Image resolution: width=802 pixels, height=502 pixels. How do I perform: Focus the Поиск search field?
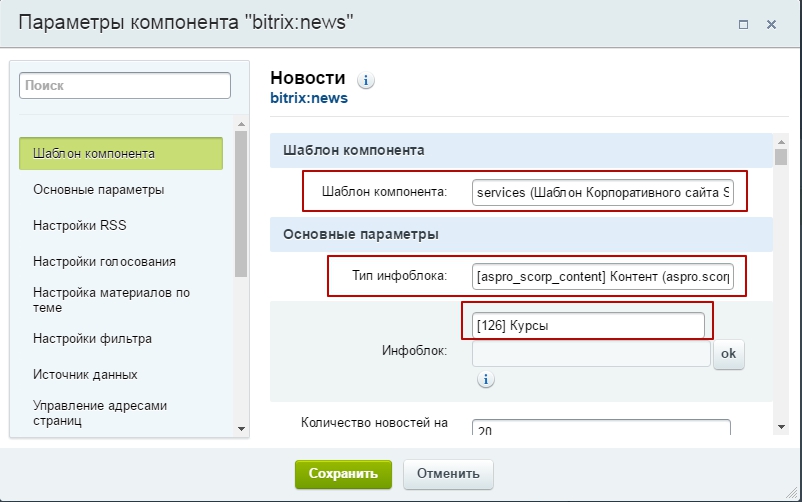click(125, 86)
